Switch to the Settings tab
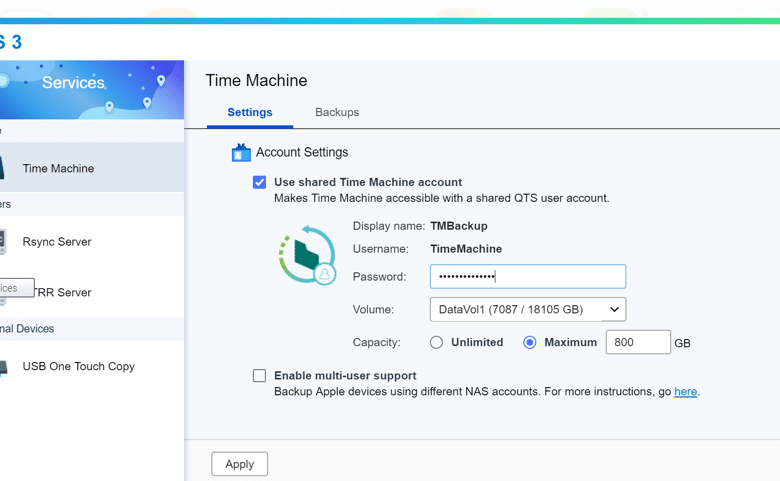780x481 pixels. [250, 112]
